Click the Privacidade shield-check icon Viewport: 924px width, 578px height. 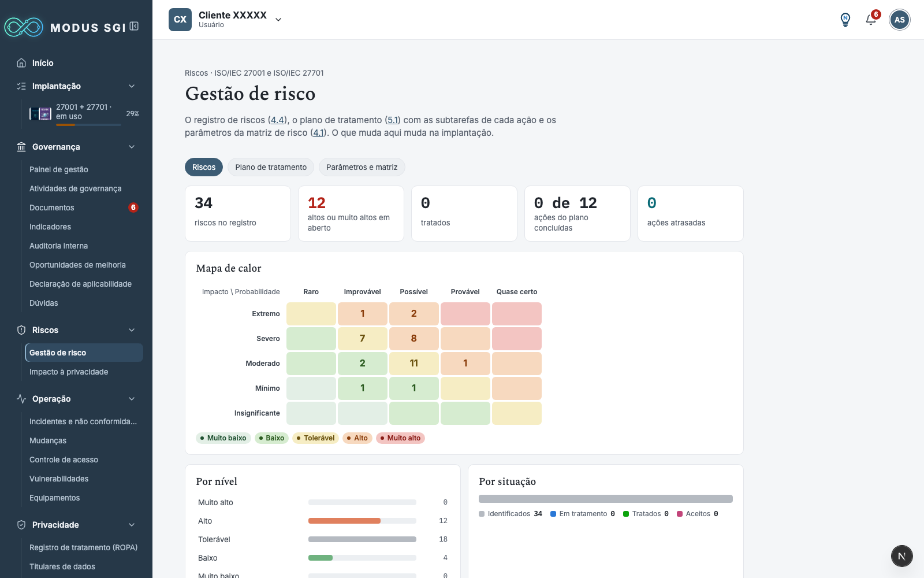point(21,525)
